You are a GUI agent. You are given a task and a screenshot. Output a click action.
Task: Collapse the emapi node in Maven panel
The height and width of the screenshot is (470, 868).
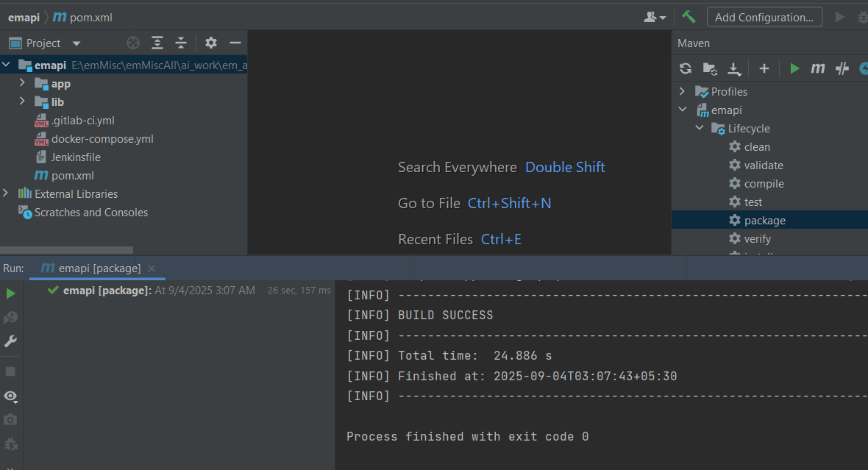click(x=683, y=110)
